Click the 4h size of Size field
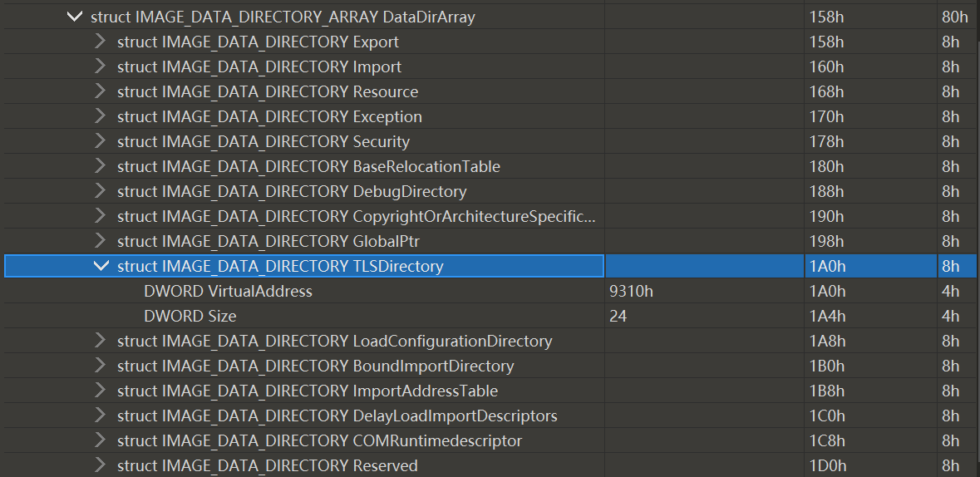Viewport: 980px width, 477px height. (x=950, y=317)
